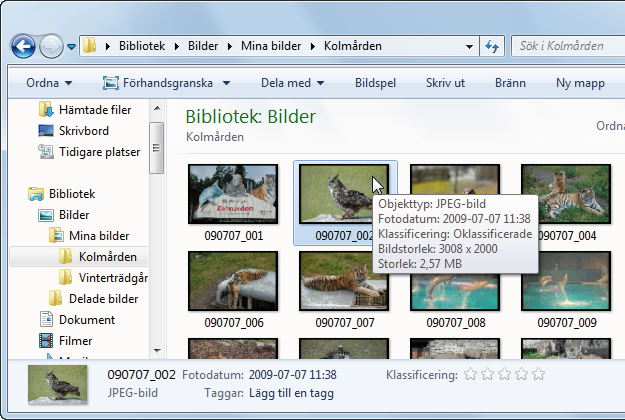The height and width of the screenshot is (420, 625).
Task: Select the Kolmården folder in the tree
Action: (x=108, y=257)
